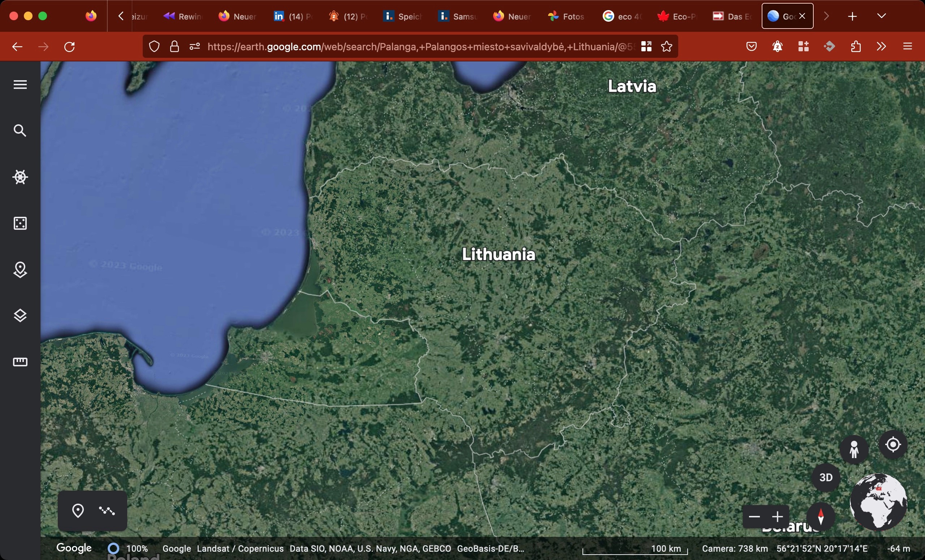Zoom out with the minus button

point(754,517)
